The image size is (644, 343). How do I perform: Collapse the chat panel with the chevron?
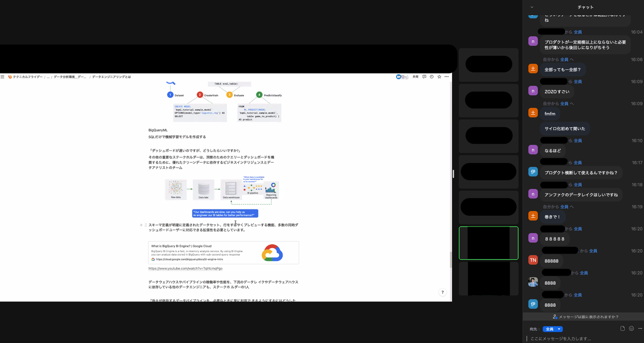click(532, 7)
